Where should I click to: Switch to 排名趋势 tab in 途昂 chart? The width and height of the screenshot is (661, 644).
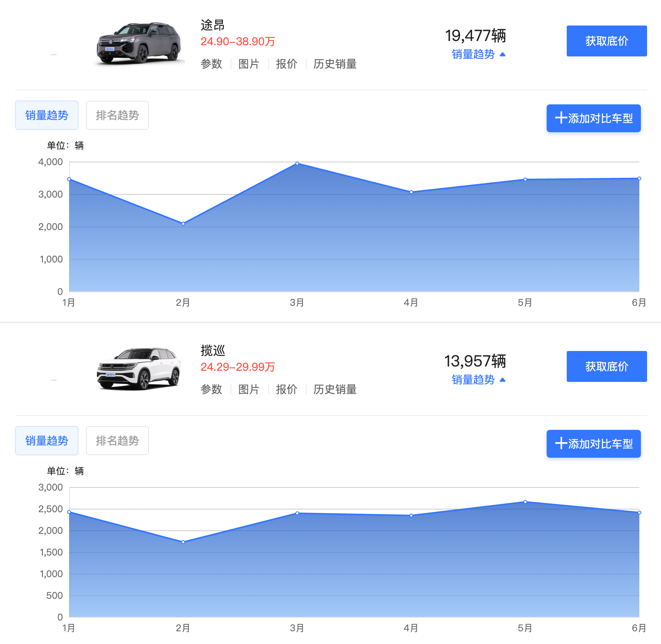pos(117,115)
